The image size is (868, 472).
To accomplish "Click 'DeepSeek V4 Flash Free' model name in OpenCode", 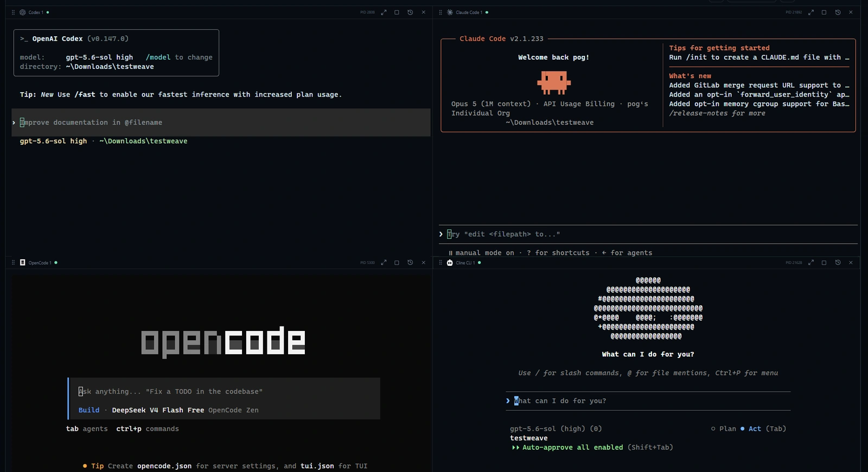I will (x=158, y=410).
